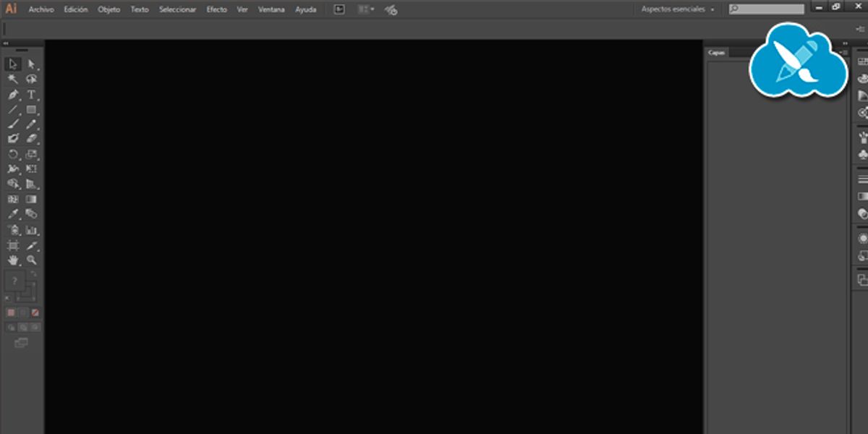Switch to the Capas panel tab
This screenshot has height=434, width=868.
click(717, 53)
